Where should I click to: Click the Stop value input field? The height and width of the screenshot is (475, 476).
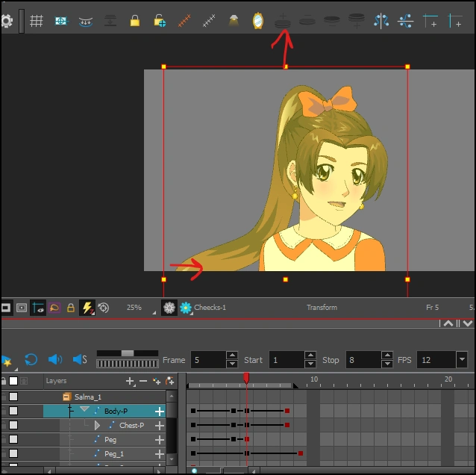[x=363, y=359]
